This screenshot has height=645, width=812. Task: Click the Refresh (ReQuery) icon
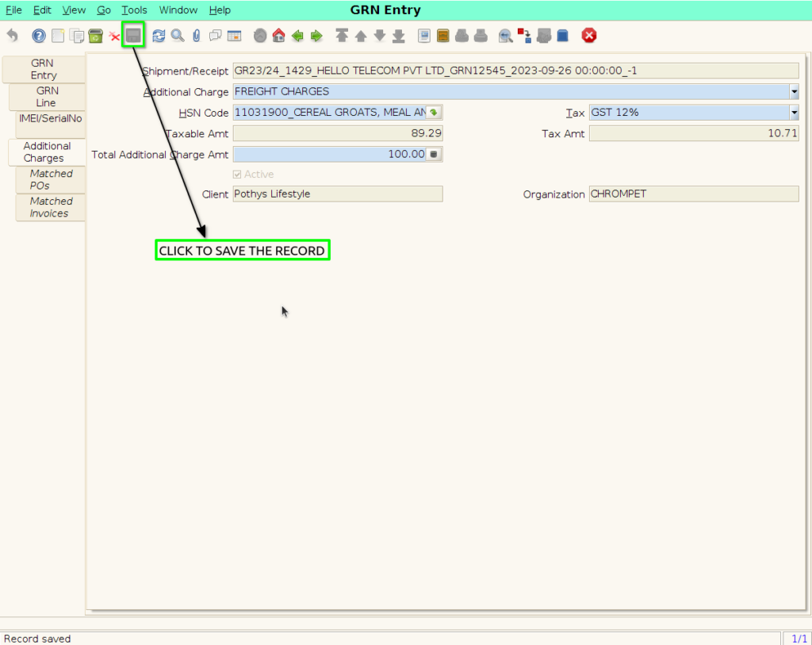point(159,36)
